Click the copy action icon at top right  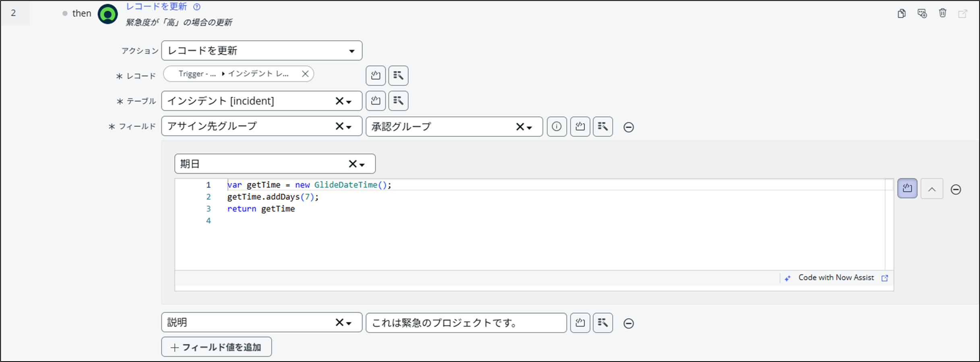click(901, 13)
